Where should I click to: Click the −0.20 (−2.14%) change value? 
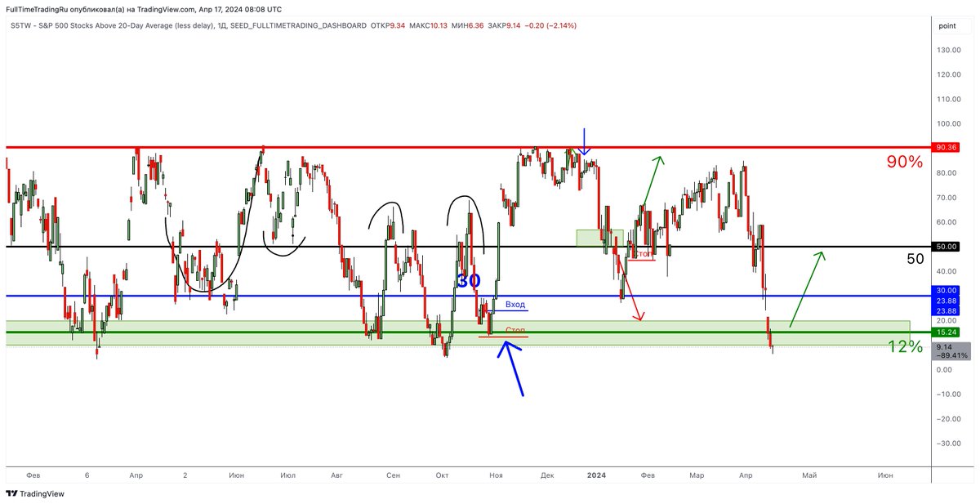click(550, 25)
